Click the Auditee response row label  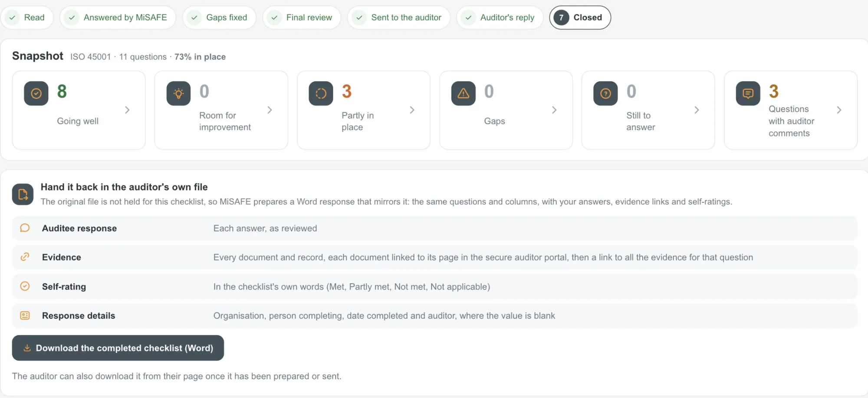coord(79,228)
